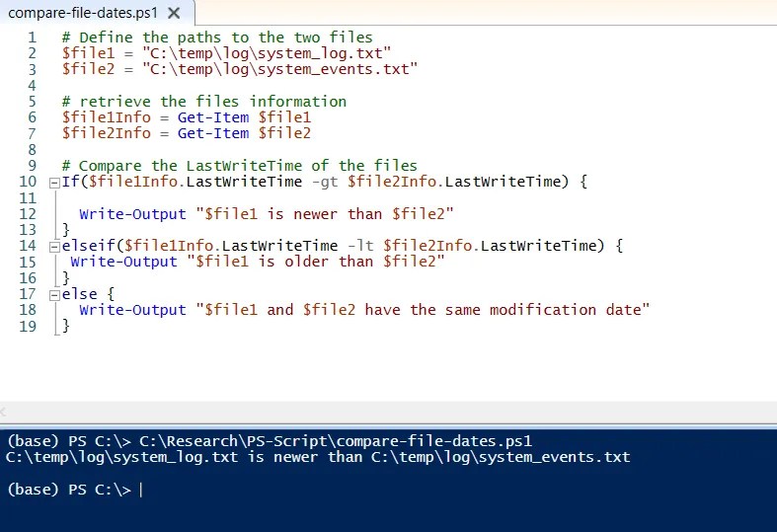This screenshot has width=777, height=532.
Task: Collapse the elseif block at line 14
Action: pos(54,247)
